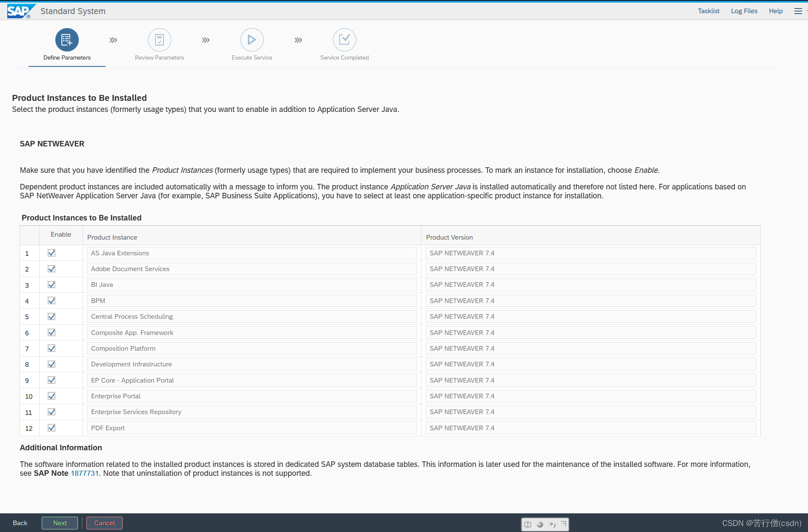Screen dimensions: 808x532
Task: Click the Enterprise Services Repository field
Action: (252, 412)
